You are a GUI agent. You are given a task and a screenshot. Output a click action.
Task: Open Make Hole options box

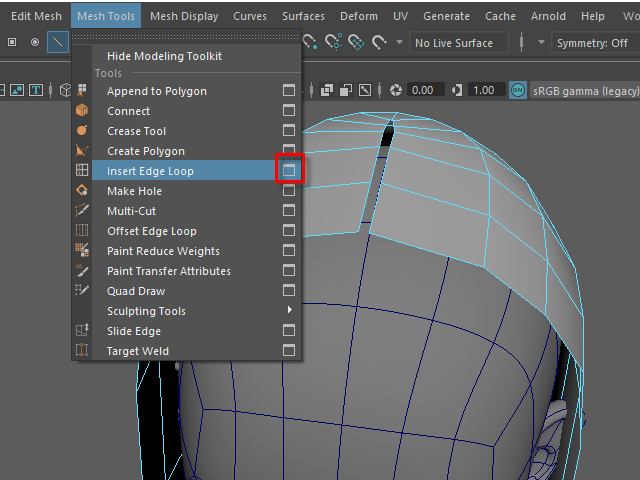[289, 191]
